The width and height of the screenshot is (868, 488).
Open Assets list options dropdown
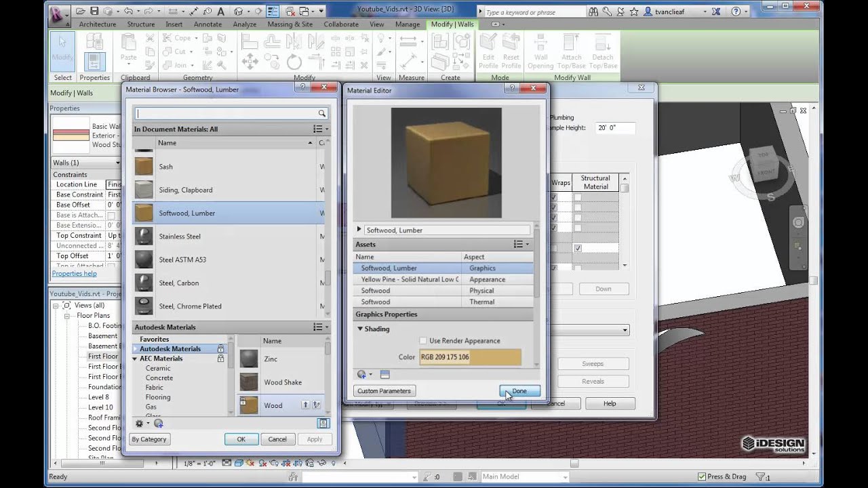(521, 244)
